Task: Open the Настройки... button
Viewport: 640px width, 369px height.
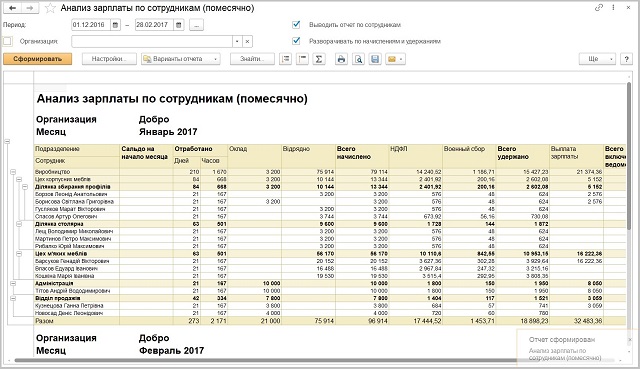Action: coord(109,59)
